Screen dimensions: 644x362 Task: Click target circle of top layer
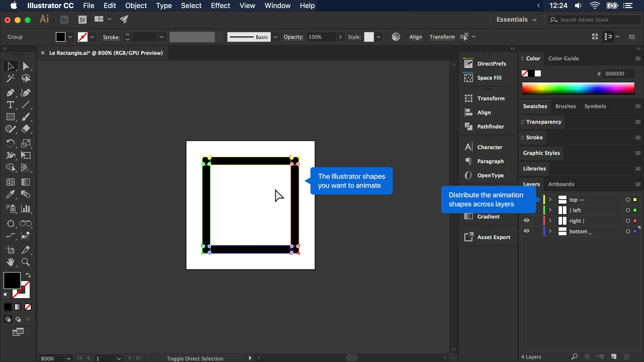point(628,200)
